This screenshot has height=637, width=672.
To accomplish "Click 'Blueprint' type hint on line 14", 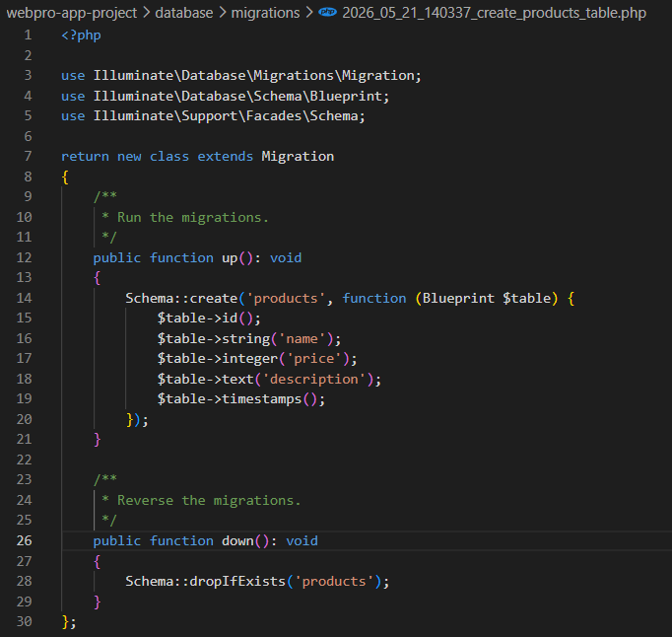I will pyautogui.click(x=458, y=298).
